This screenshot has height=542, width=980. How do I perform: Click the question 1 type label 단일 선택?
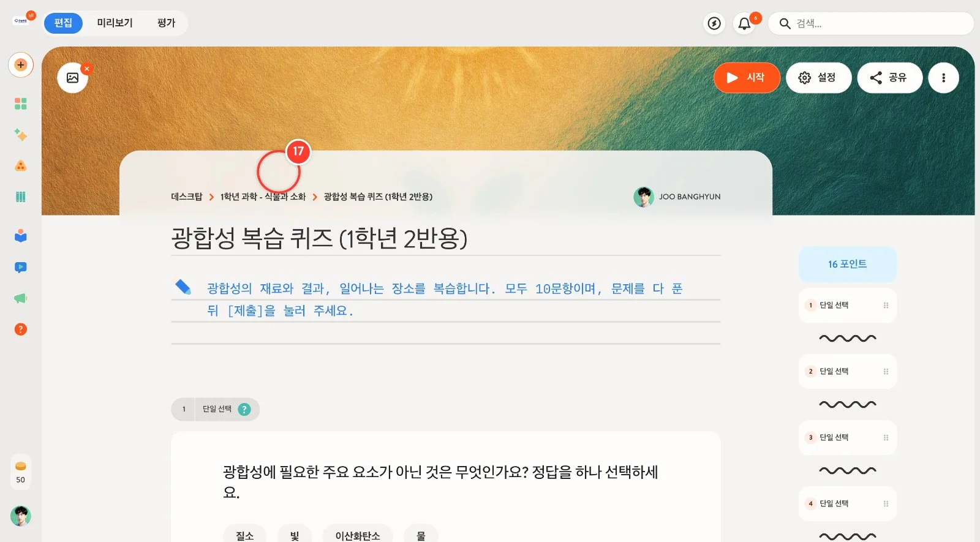coord(217,409)
